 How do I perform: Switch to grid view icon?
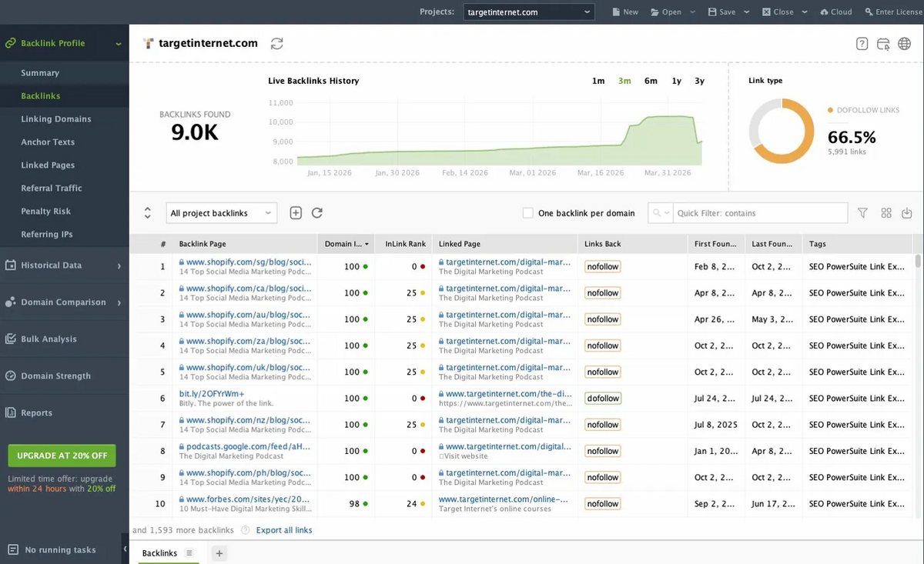886,213
